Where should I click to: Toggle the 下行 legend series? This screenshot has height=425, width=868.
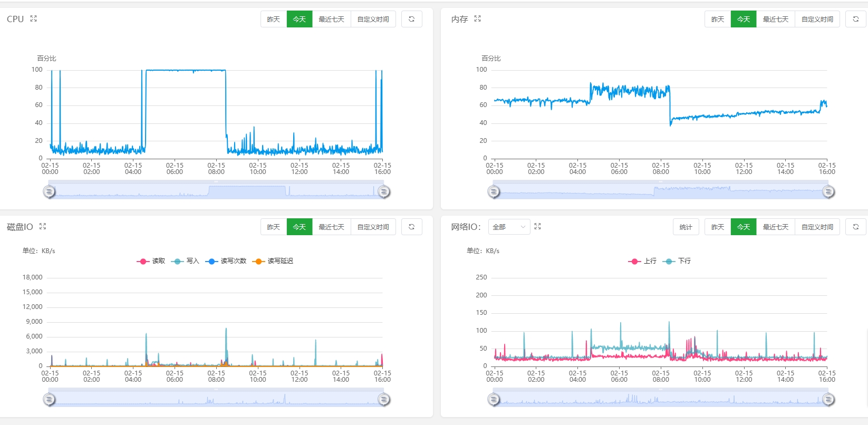pyautogui.click(x=677, y=261)
